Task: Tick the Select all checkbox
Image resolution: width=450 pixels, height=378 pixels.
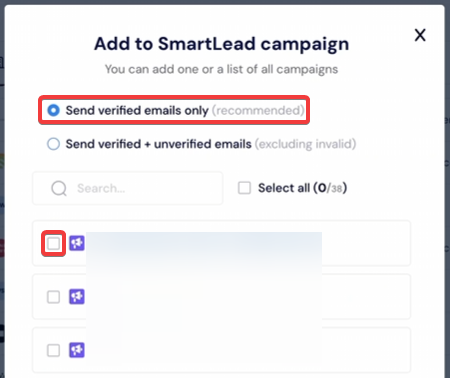Action: click(x=244, y=188)
